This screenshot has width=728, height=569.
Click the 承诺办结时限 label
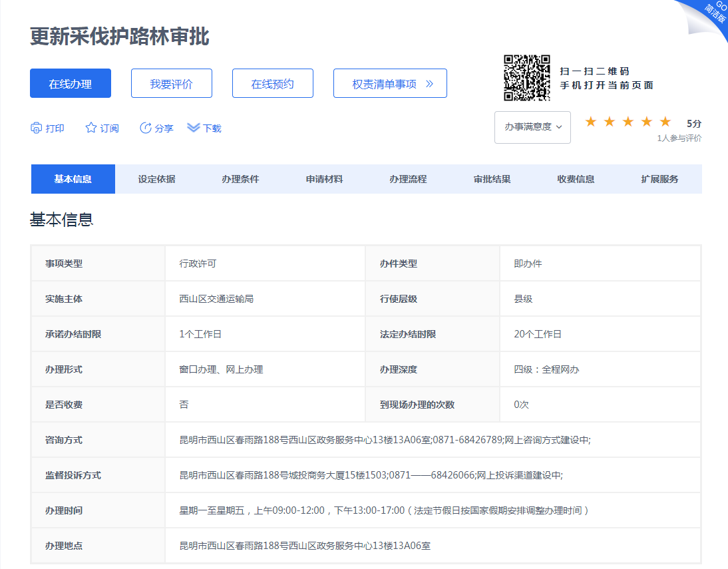tap(73, 334)
